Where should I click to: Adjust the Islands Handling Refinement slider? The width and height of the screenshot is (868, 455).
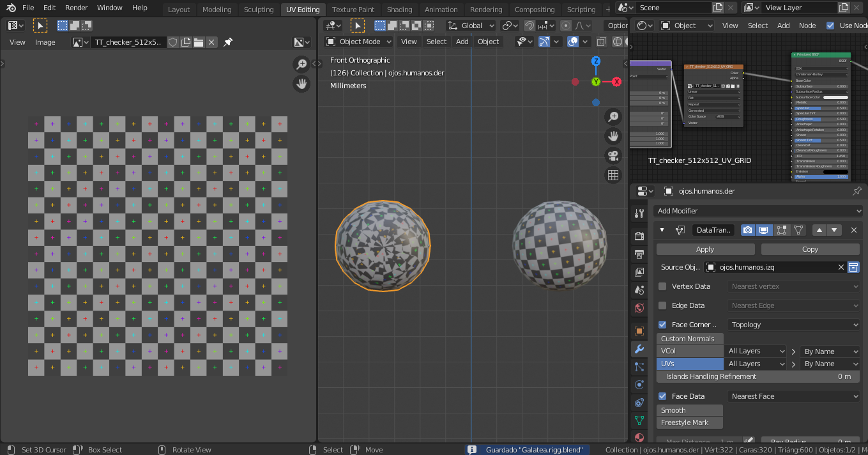click(x=758, y=376)
